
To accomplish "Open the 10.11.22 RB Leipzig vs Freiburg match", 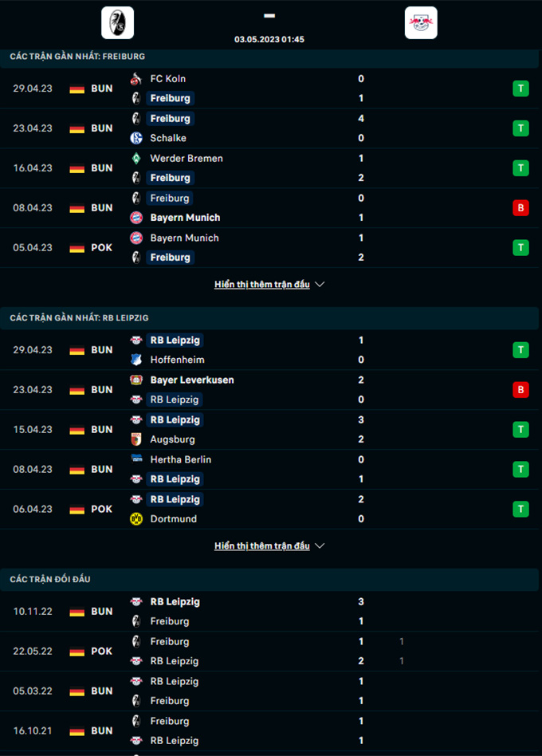I will coord(269,612).
